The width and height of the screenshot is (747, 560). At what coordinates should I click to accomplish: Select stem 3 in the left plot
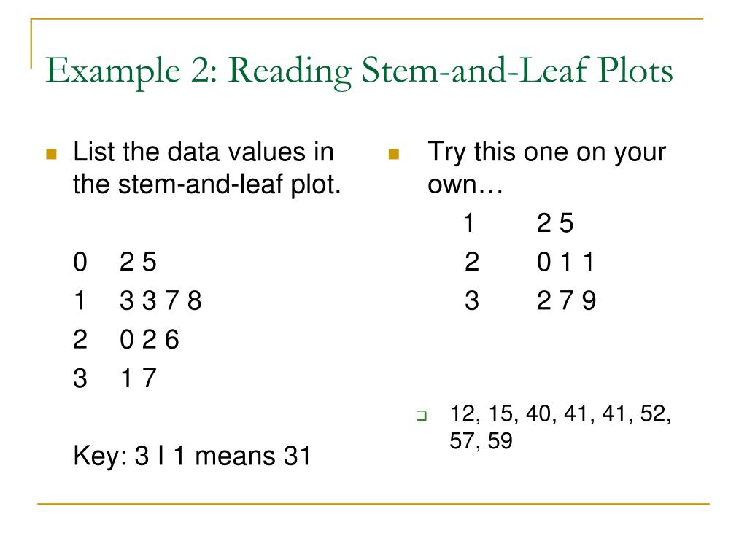80,378
